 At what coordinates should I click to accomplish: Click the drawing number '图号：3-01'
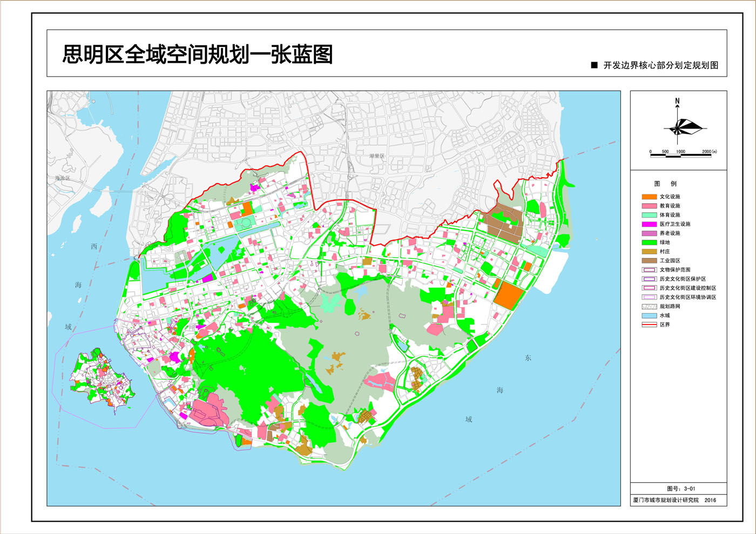point(681,489)
